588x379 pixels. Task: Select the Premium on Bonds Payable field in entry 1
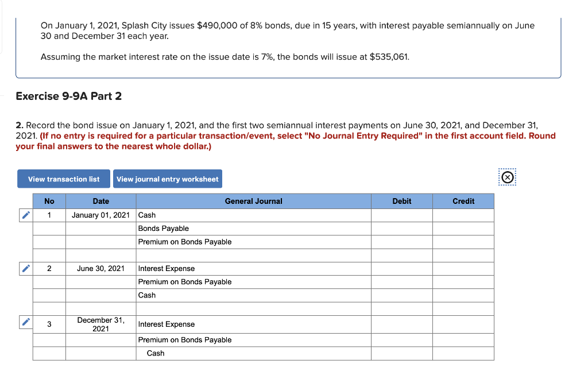coord(253,241)
